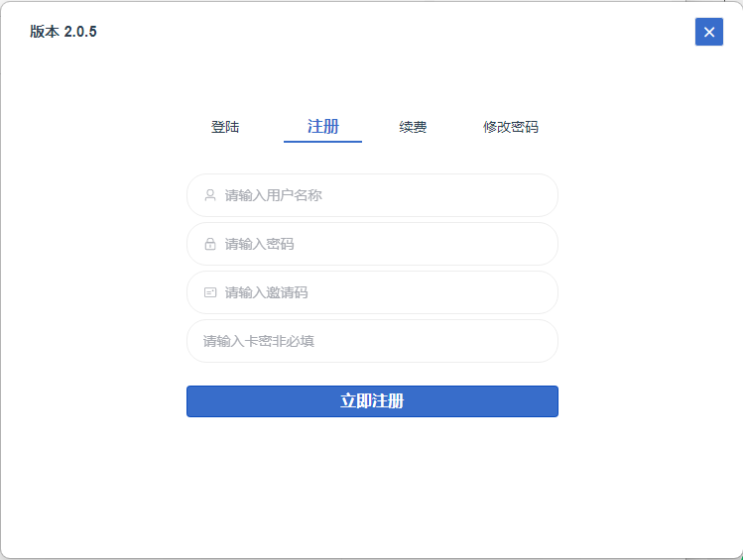Image resolution: width=743 pixels, height=560 pixels.
Task: Click the 请输入卡密非必填 placeholder text
Action: point(259,341)
